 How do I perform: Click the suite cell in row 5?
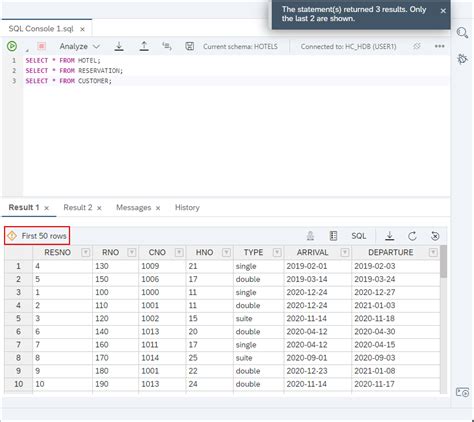pyautogui.click(x=259, y=318)
